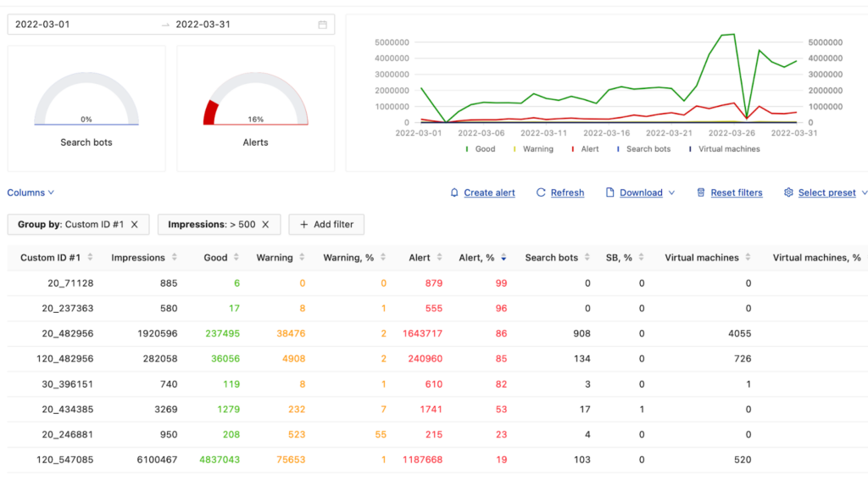This screenshot has height=480, width=868.
Task: Click the Create alert link
Action: 489,193
